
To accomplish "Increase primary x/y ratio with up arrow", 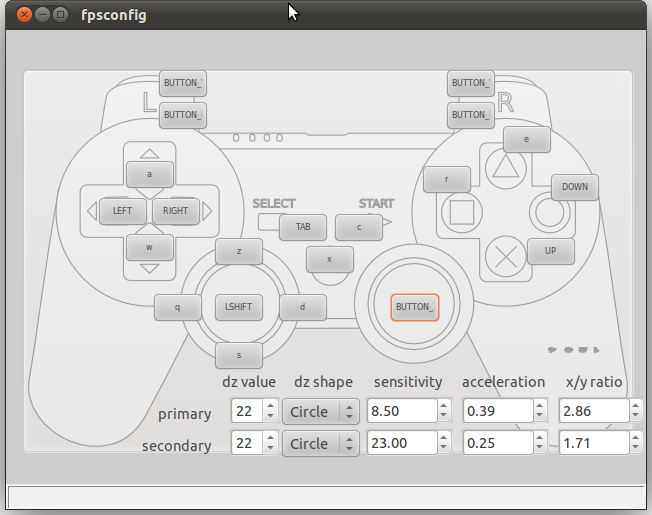I will click(x=635, y=406).
